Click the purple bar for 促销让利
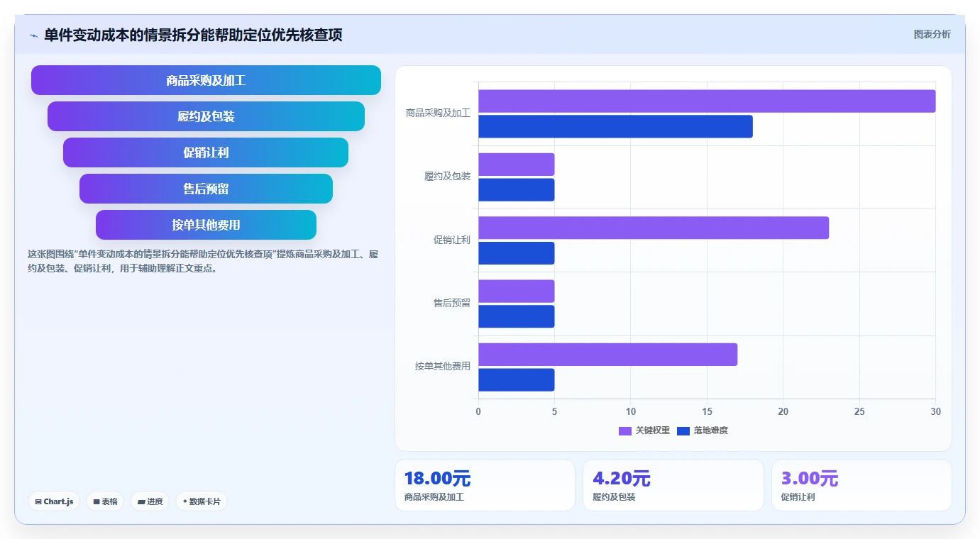The image size is (980, 539). pos(654,228)
